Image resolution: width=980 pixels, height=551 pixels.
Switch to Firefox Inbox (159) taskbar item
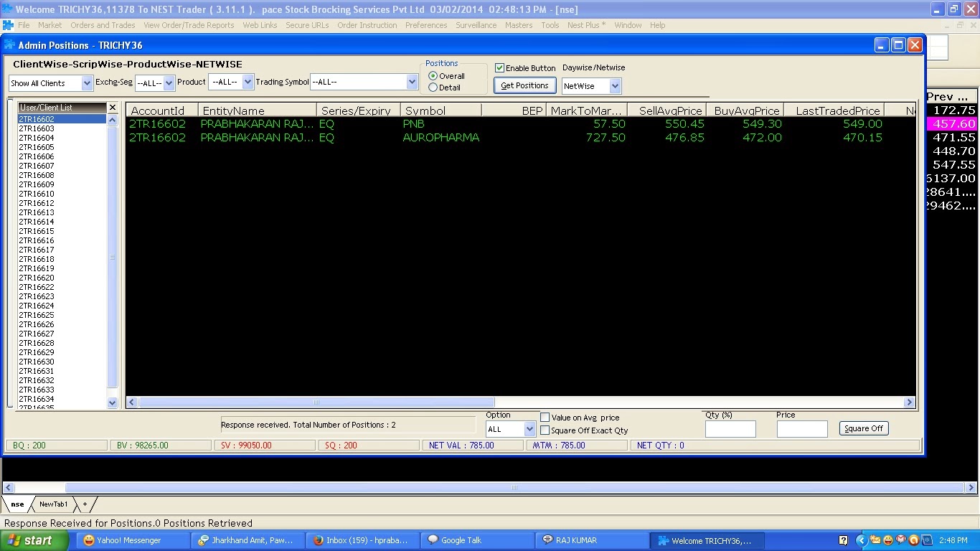[362, 540]
